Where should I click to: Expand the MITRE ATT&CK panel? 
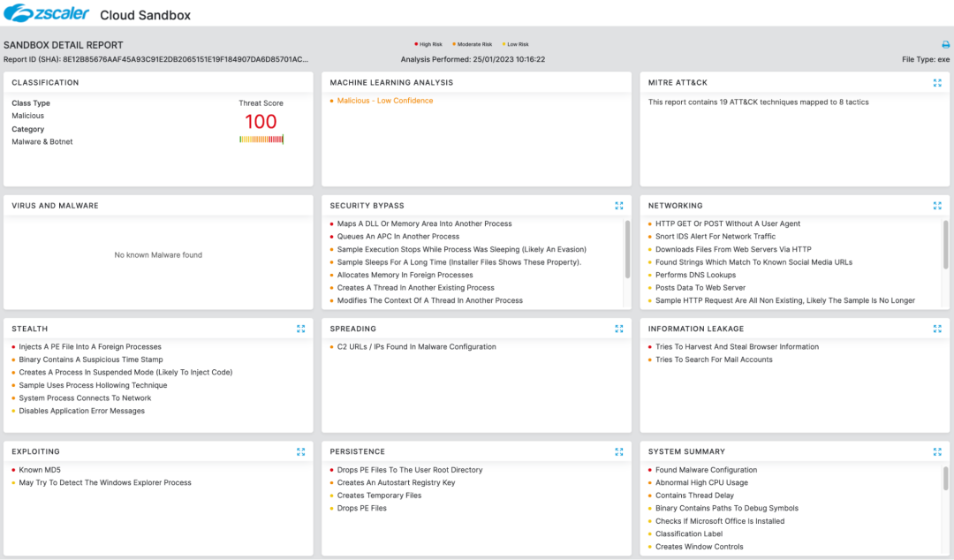[937, 83]
